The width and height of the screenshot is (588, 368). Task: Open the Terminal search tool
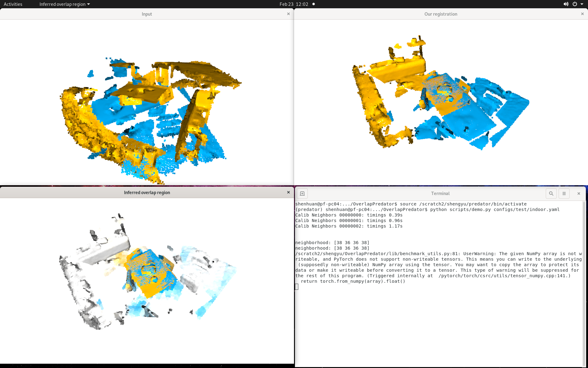[x=551, y=194]
